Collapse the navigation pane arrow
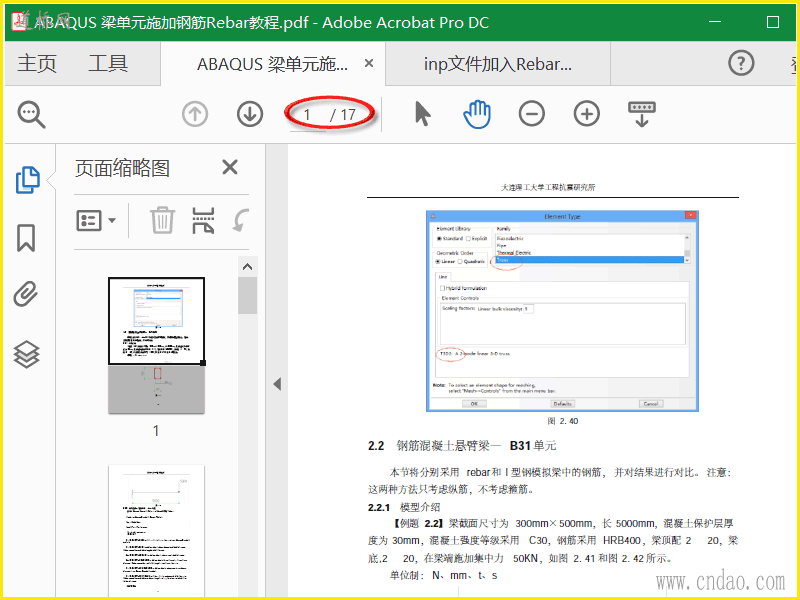Viewport: 800px width, 600px height. click(277, 384)
